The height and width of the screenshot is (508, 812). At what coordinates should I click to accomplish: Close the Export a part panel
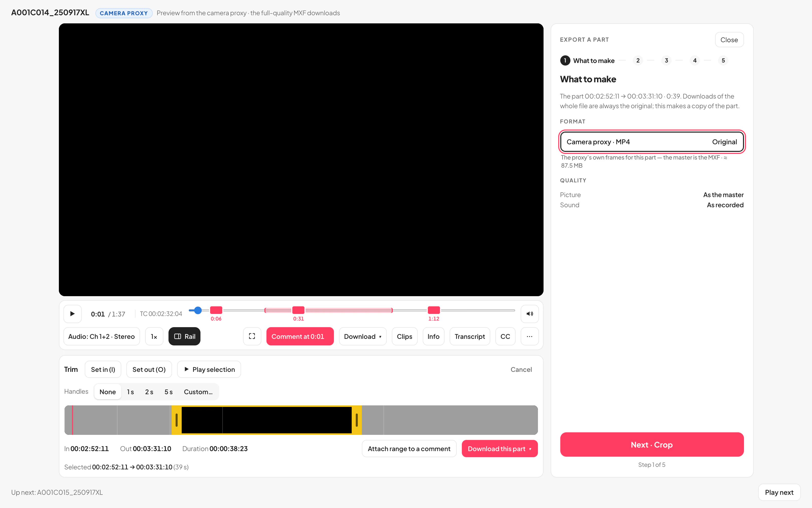point(729,40)
